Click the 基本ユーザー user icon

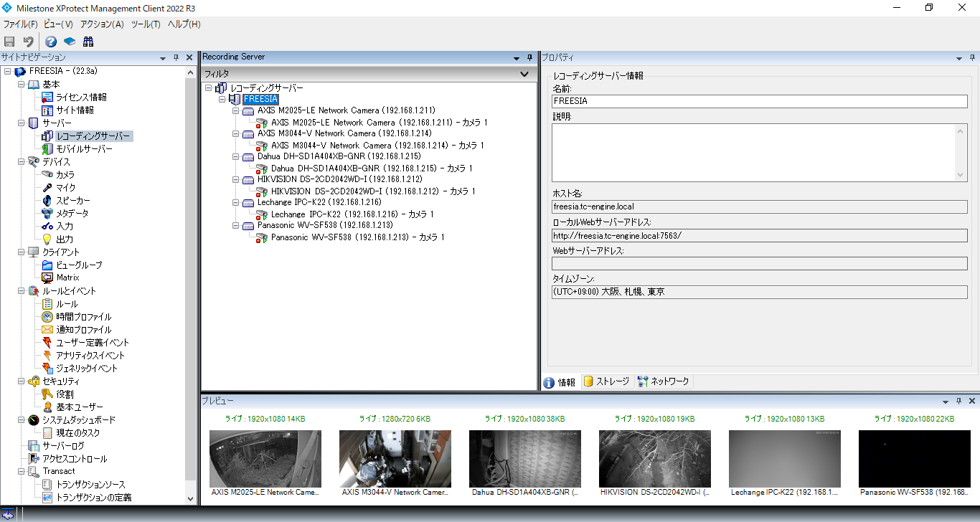pos(47,407)
